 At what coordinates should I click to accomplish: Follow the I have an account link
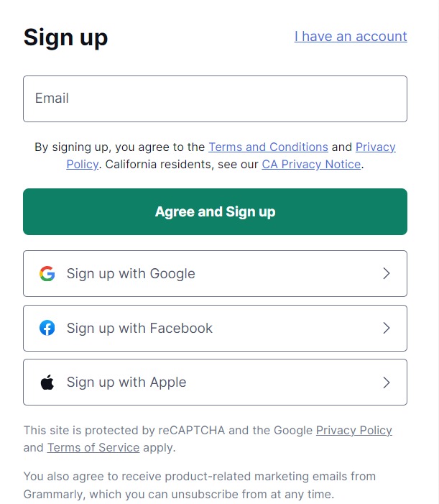click(351, 37)
